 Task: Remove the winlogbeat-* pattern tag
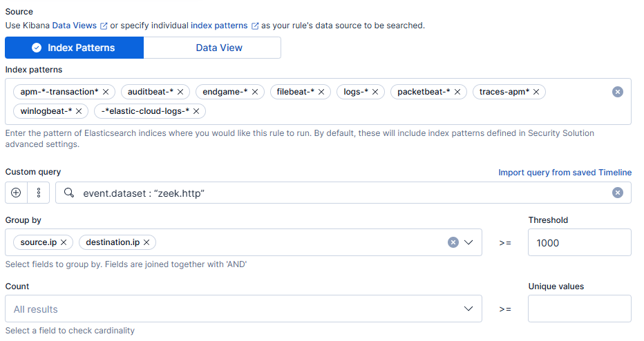click(79, 111)
